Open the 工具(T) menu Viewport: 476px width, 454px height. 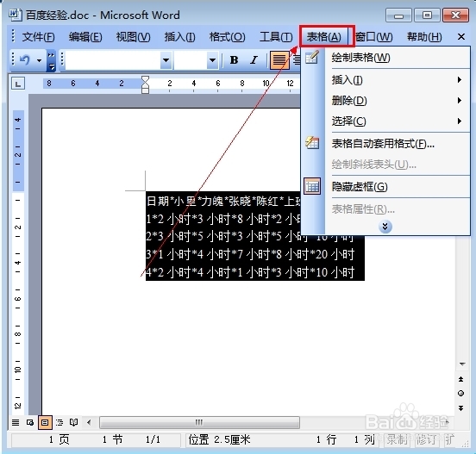[276, 37]
